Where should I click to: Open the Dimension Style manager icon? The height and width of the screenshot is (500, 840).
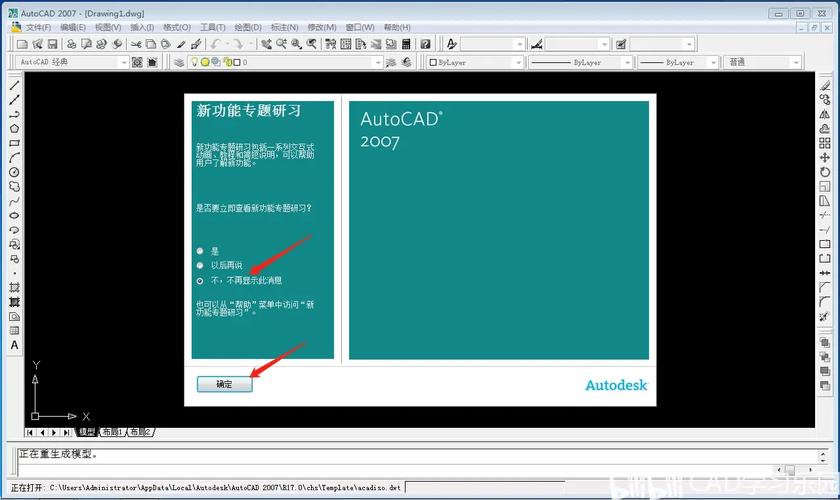(537, 44)
